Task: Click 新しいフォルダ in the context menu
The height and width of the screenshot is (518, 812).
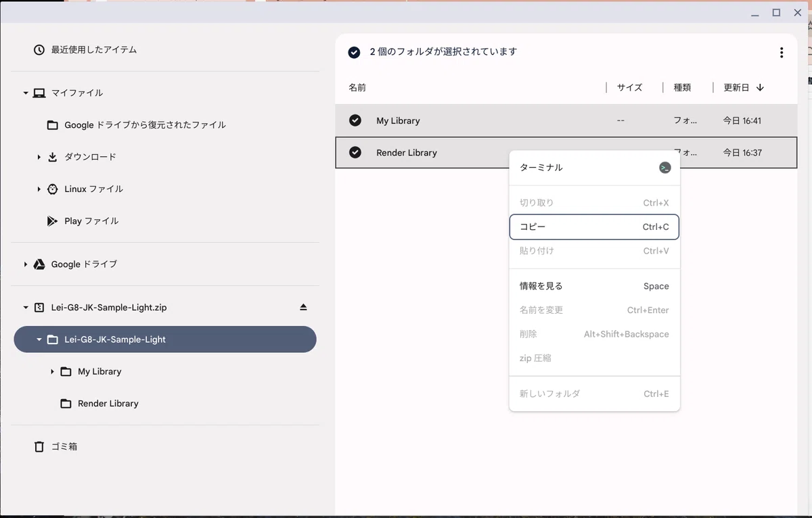Action: 594,394
